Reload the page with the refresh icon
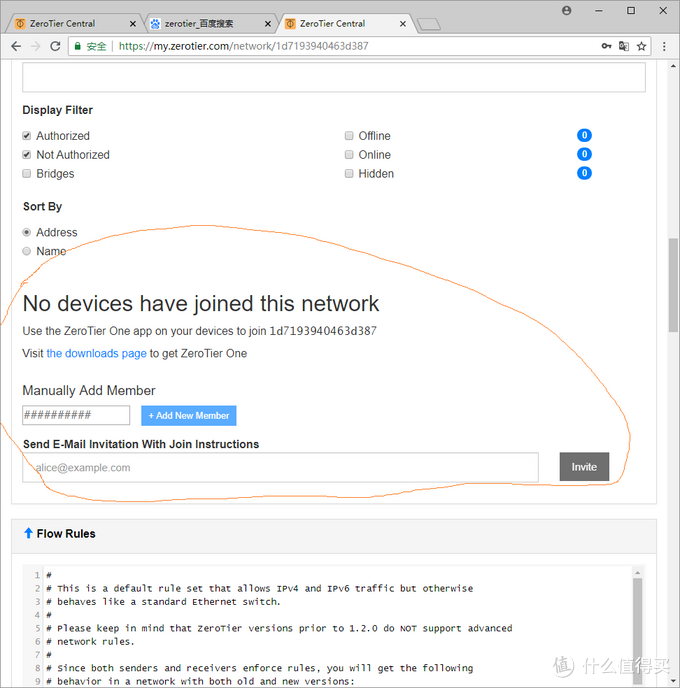680x688 pixels. click(x=56, y=46)
